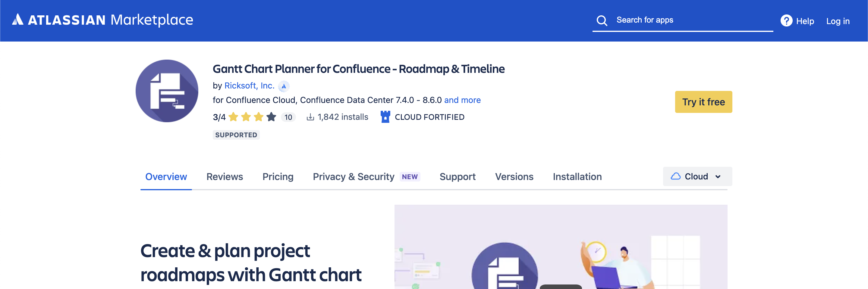Viewport: 868px width, 289px height.
Task: Click the cloud icon in hosting selector
Action: tap(675, 176)
